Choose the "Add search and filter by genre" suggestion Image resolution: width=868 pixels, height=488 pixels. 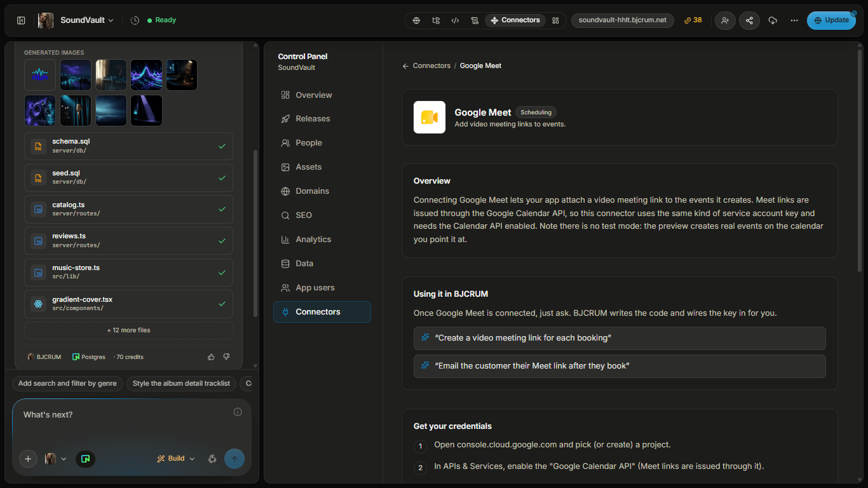[x=67, y=384]
